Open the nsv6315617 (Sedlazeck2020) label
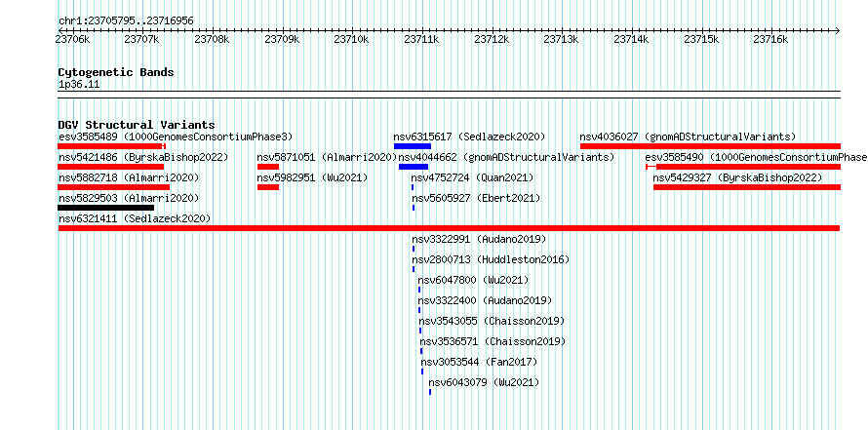Viewport: 868px width, 430px height. [x=469, y=137]
